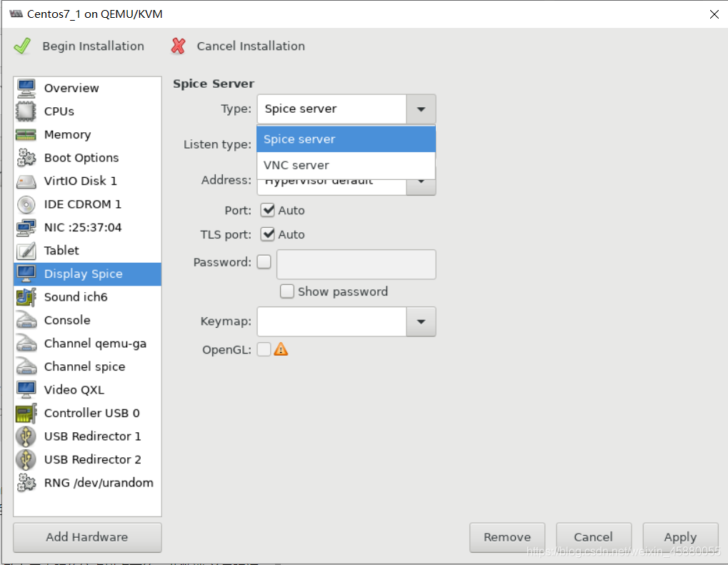Open Controller USB 0 in hardware list
The image size is (728, 565).
point(88,413)
